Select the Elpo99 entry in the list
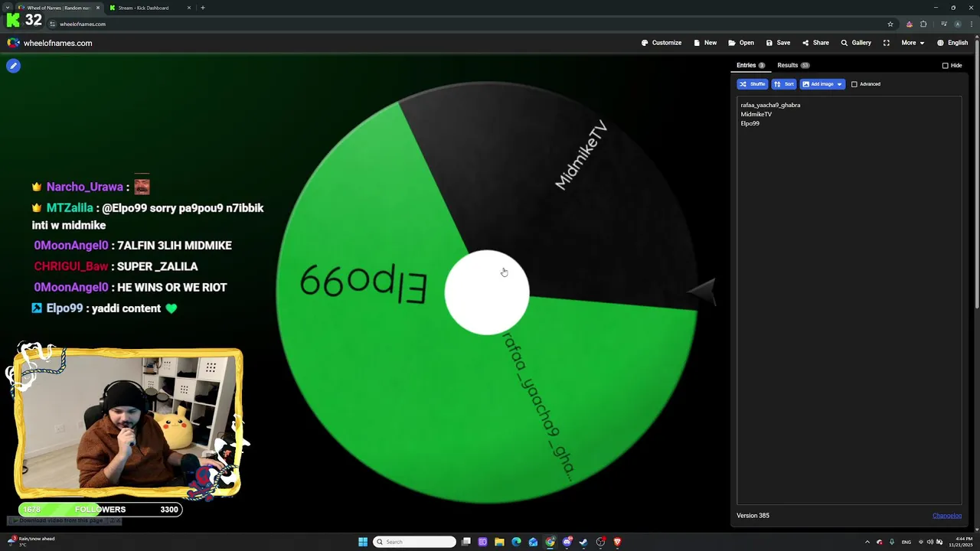 tap(750, 123)
